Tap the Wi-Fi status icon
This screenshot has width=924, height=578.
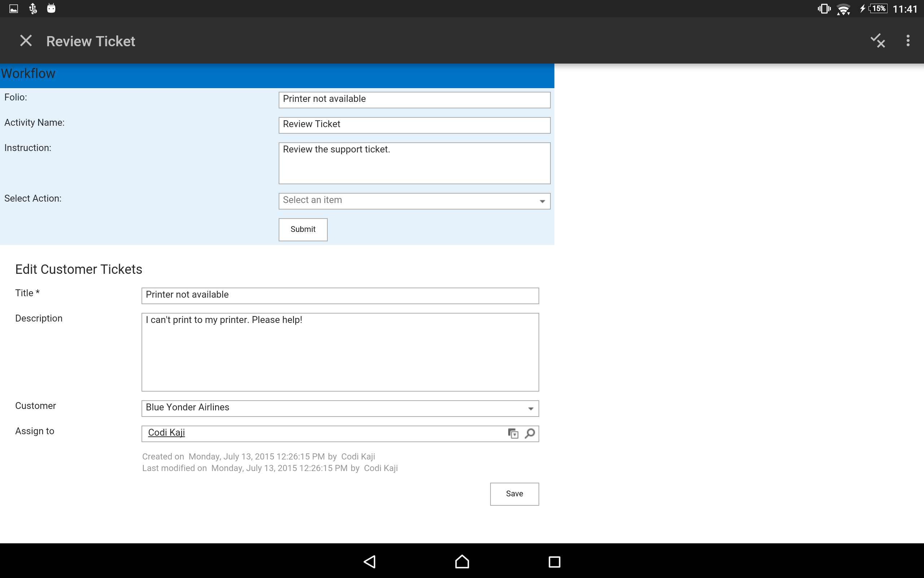[844, 9]
